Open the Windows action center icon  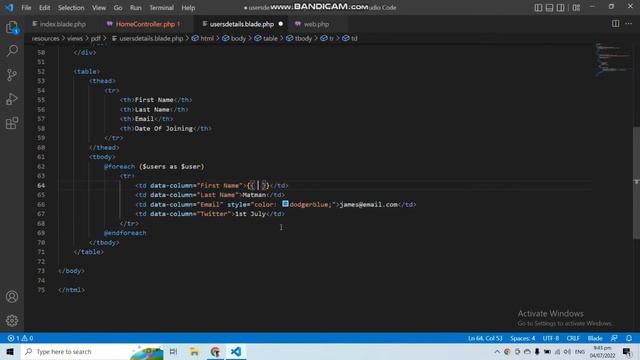[x=627, y=351]
